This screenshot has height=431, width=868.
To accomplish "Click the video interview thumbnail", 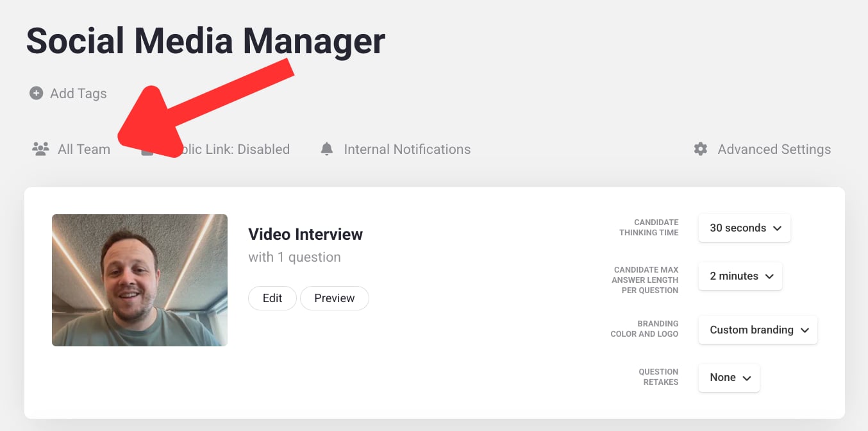I will pyautogui.click(x=140, y=280).
